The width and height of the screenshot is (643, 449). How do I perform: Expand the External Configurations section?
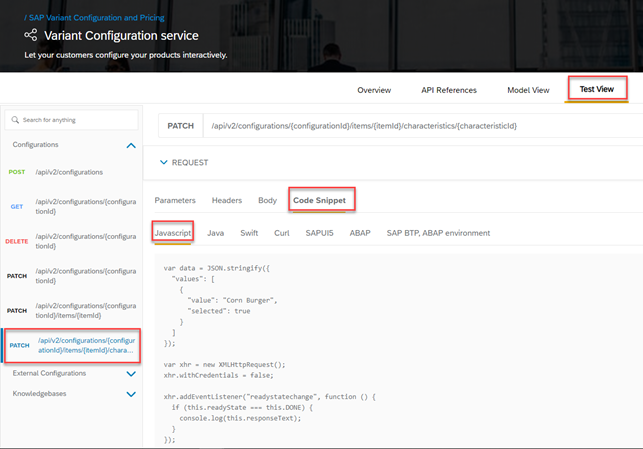tap(131, 374)
